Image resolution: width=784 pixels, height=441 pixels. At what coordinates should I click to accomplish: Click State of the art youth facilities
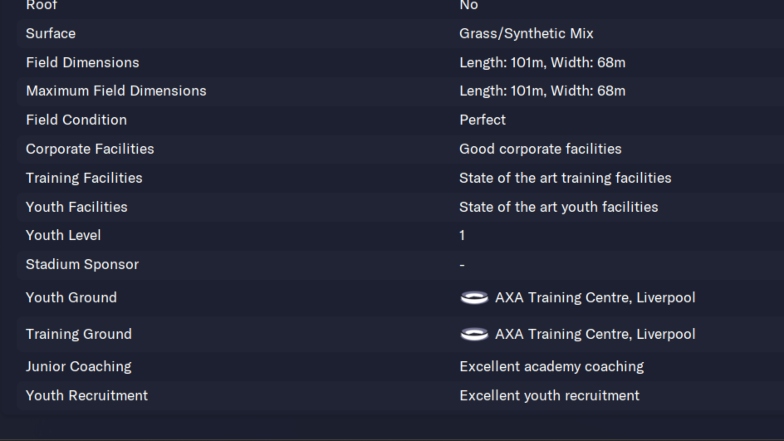(x=558, y=207)
